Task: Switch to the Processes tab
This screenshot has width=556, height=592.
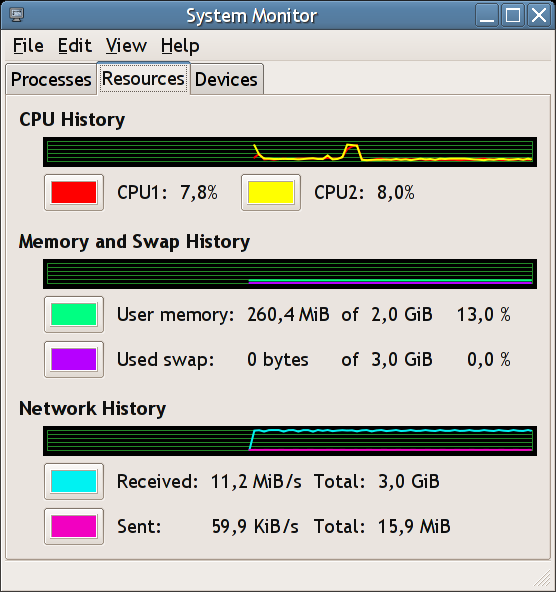Action: [x=51, y=79]
